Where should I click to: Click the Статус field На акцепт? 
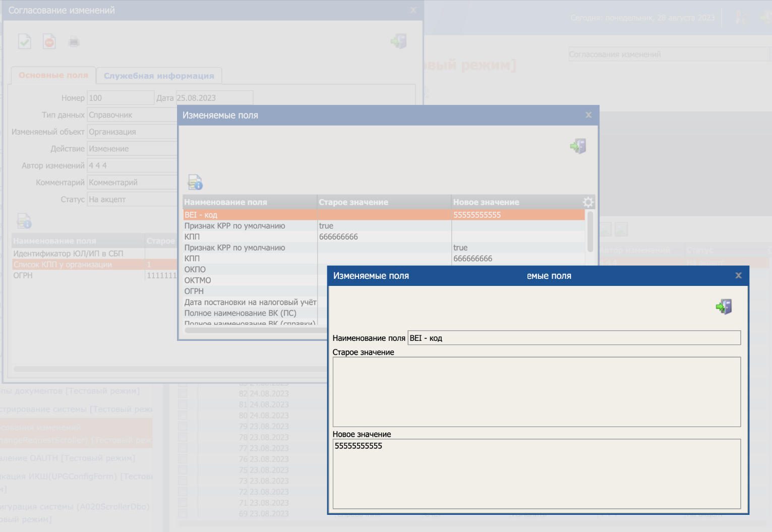132,199
